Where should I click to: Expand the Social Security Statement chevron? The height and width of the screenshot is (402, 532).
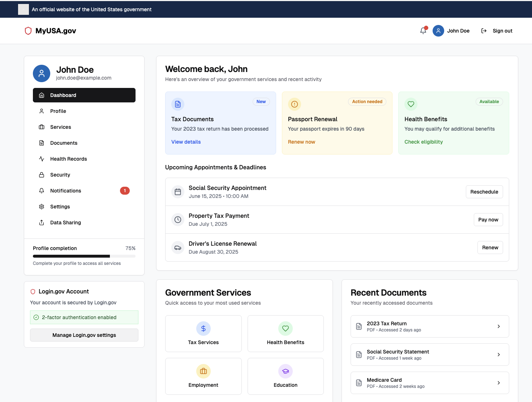click(499, 355)
